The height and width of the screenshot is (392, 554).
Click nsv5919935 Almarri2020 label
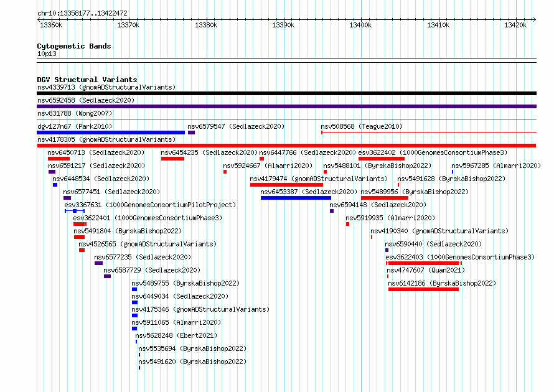click(390, 218)
